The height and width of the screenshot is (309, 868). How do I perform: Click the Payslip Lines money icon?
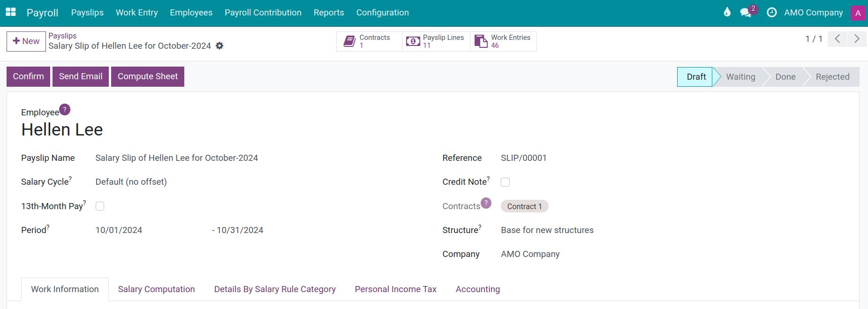(x=413, y=41)
